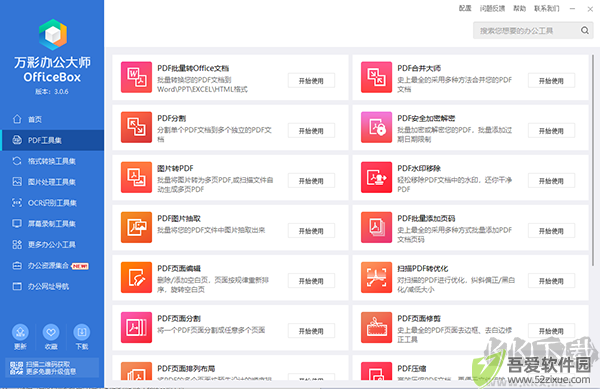Screen dimensions: 600x389
Task: Click the PDF压缩 title text
Action: tap(412, 369)
